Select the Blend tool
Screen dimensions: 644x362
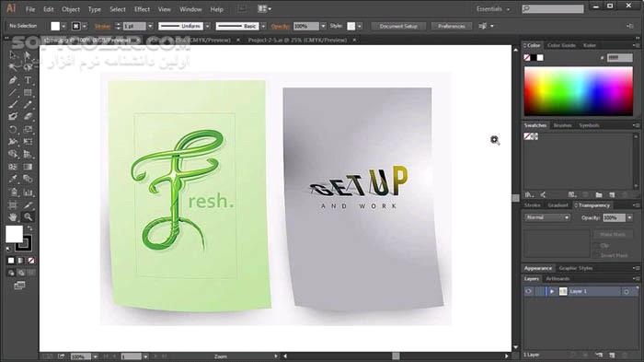(x=28, y=179)
